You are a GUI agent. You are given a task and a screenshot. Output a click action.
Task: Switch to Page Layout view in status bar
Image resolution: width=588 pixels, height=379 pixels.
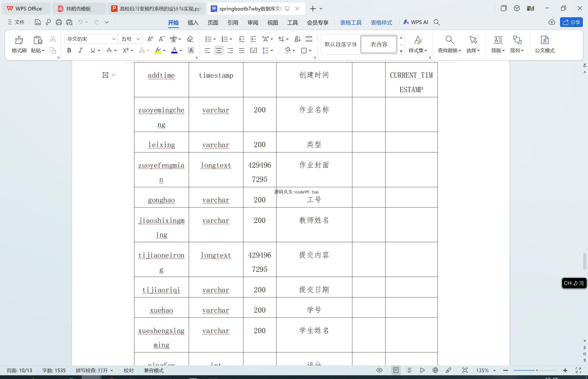[396, 370]
